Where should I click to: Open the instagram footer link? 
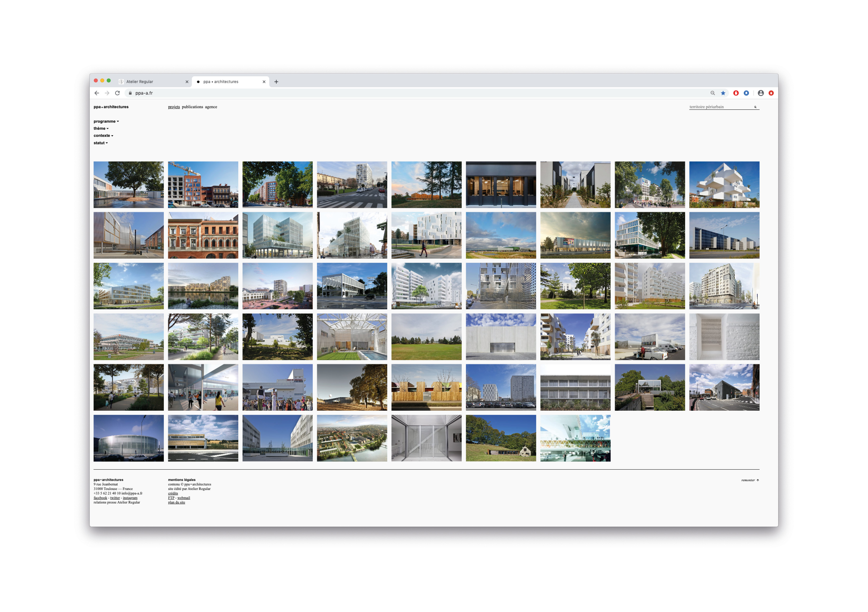pyautogui.click(x=130, y=498)
